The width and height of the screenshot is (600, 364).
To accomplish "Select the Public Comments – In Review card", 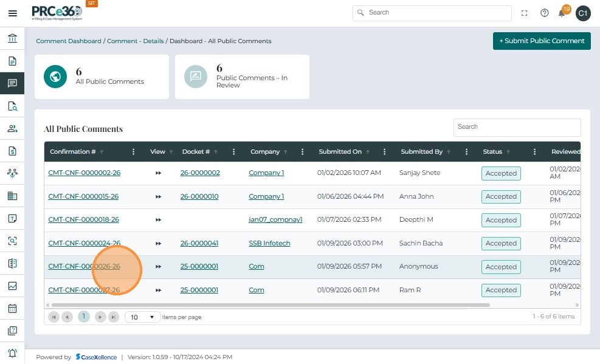I will coord(242,77).
